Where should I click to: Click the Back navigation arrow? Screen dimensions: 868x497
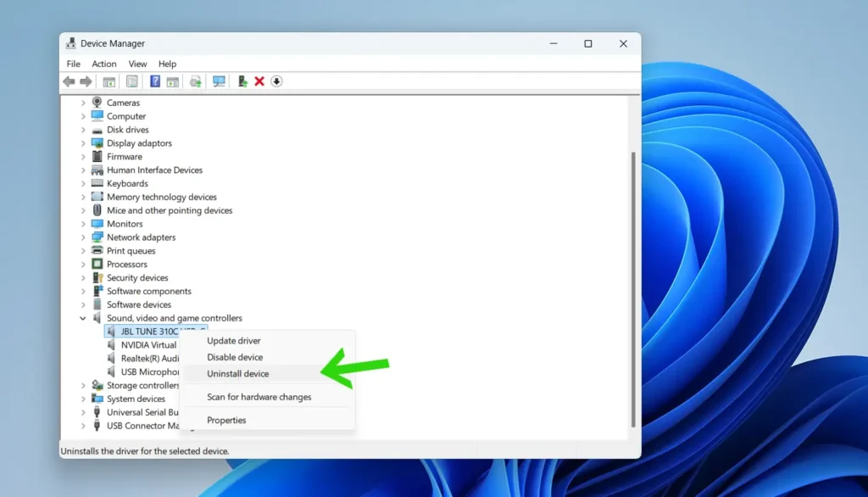click(69, 81)
